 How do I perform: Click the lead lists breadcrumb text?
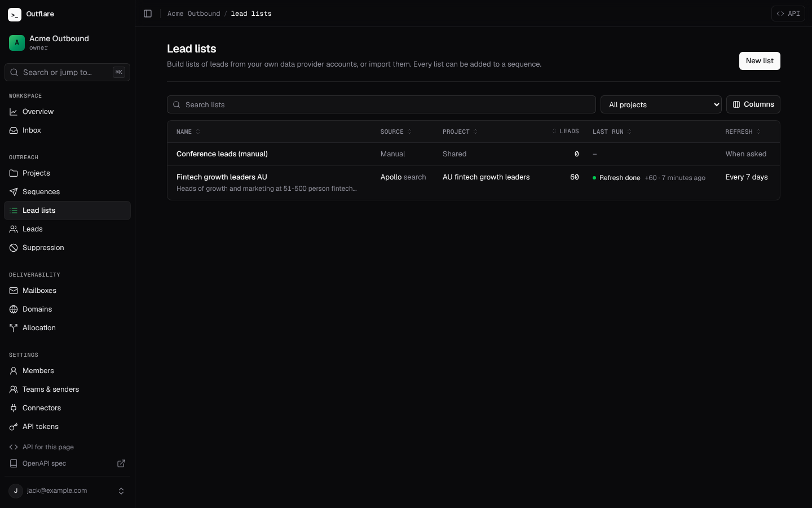tap(251, 14)
